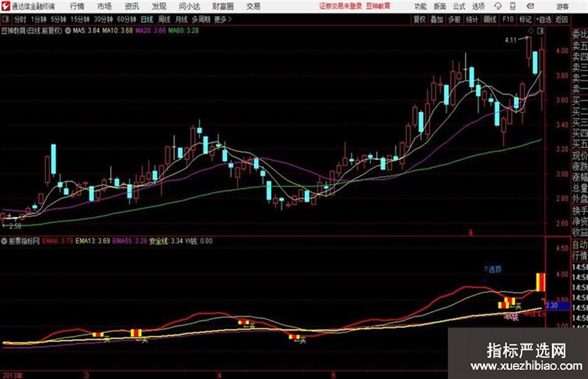Open the 财富圈 menu

click(x=223, y=6)
